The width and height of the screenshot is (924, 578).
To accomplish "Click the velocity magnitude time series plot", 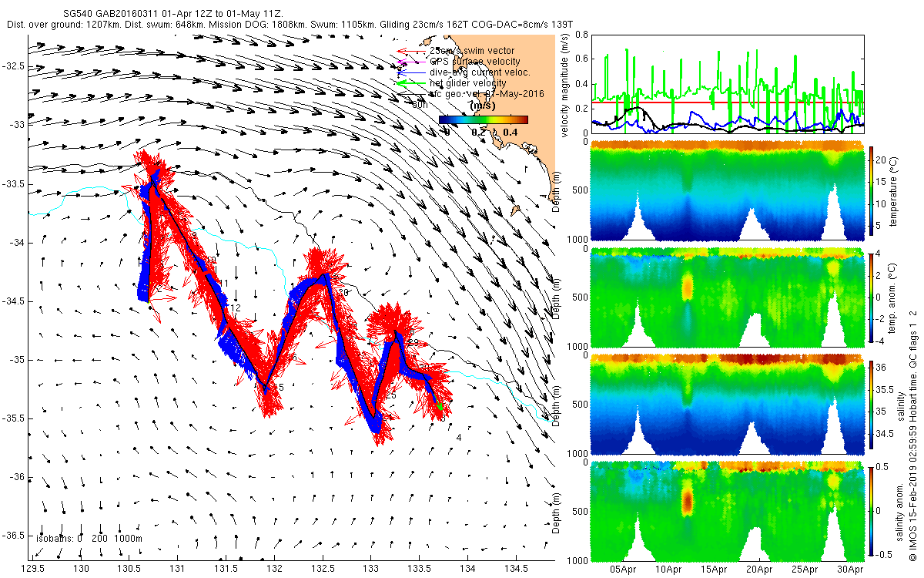I will 727,83.
